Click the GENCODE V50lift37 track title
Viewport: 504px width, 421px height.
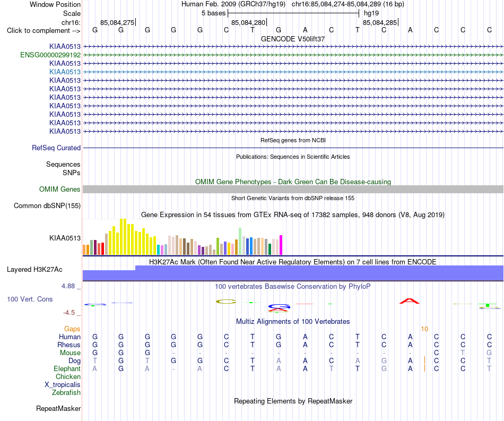(292, 39)
